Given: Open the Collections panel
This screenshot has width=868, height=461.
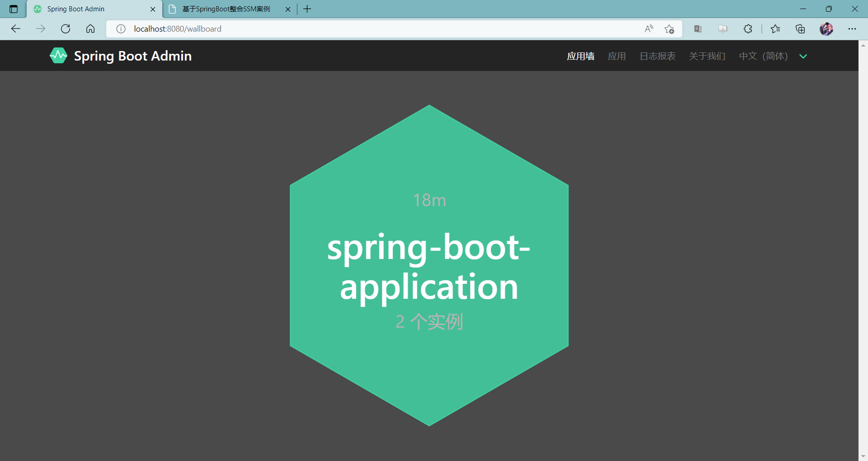Looking at the screenshot, I should pyautogui.click(x=800, y=29).
